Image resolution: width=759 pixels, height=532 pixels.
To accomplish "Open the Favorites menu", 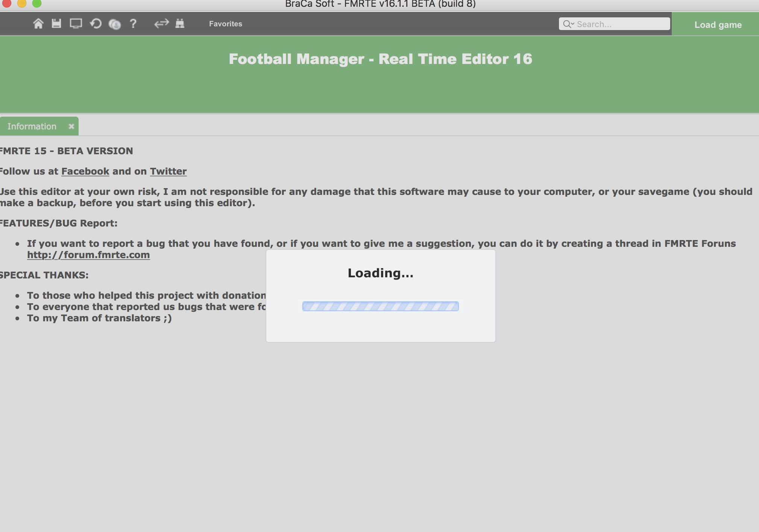I will [x=226, y=24].
